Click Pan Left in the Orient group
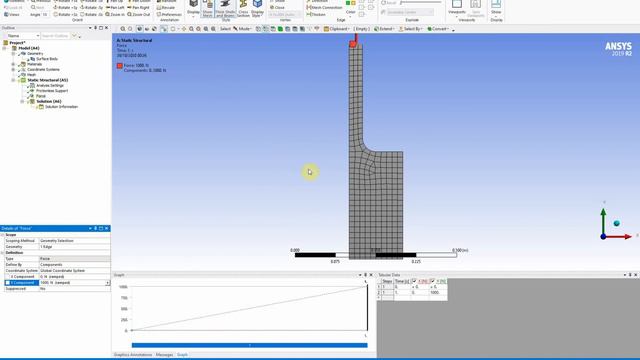Screen dimensions: 640x360 click(115, 7)
